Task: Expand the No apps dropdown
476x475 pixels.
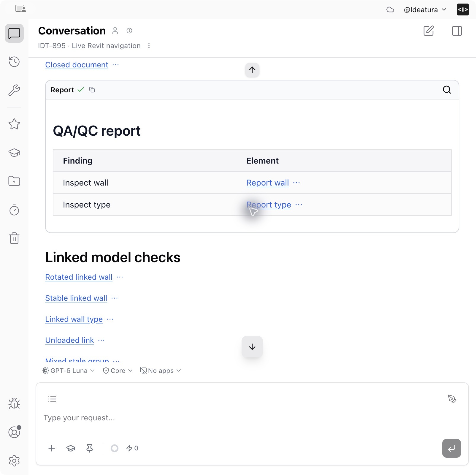Action: (x=160, y=370)
